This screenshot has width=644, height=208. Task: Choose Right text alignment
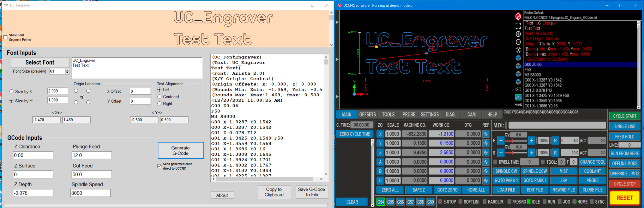coord(159,104)
